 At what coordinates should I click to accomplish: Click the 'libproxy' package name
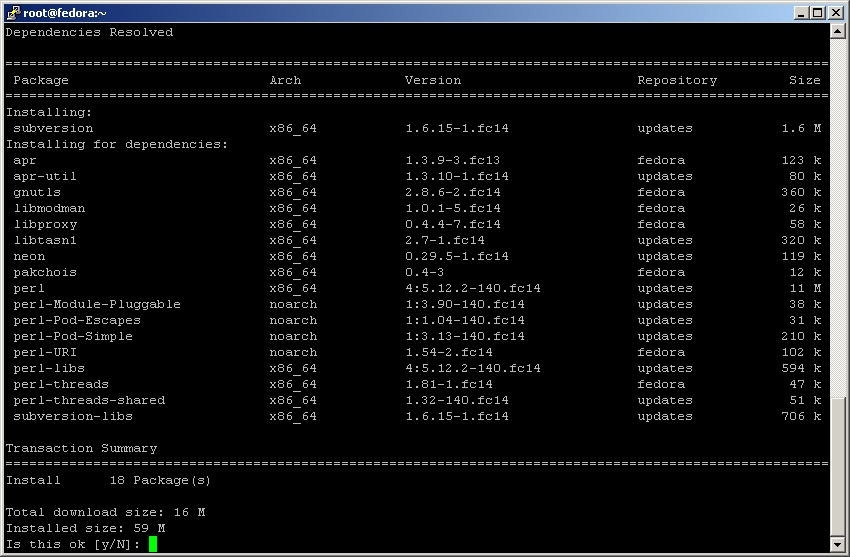click(45, 224)
